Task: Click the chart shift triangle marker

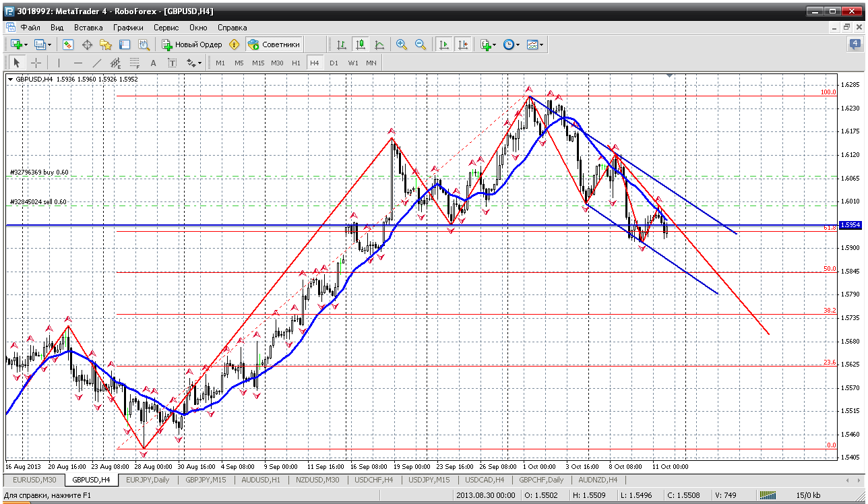Action: pos(669,76)
